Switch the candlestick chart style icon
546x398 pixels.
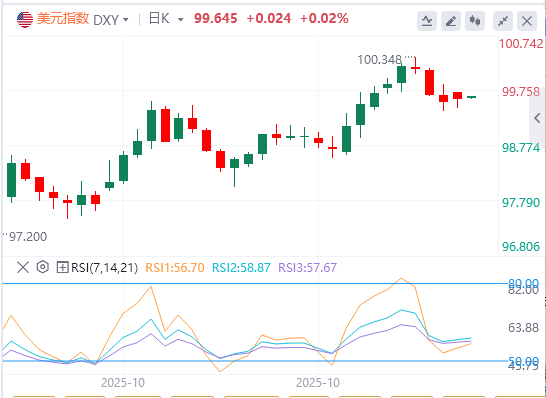point(475,21)
